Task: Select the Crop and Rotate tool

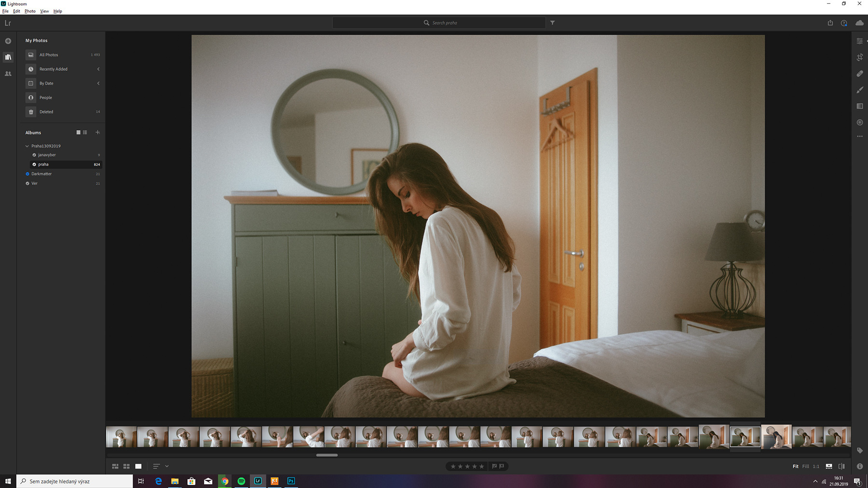Action: [859, 57]
